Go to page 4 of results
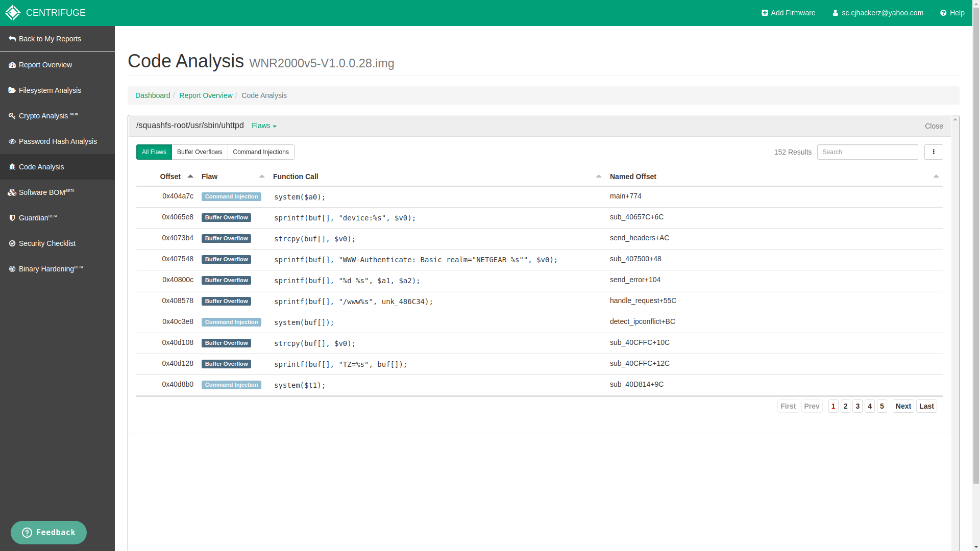This screenshot has width=980, height=551. point(870,406)
